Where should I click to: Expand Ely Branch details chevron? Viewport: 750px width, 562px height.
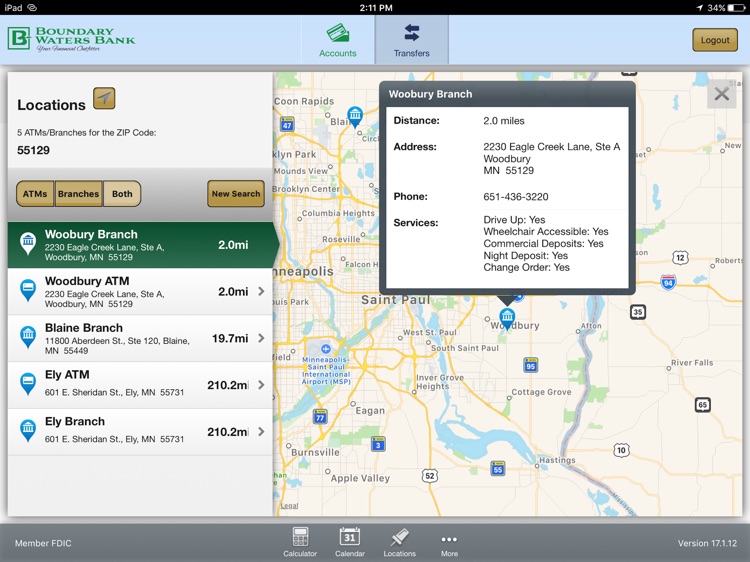pyautogui.click(x=261, y=432)
